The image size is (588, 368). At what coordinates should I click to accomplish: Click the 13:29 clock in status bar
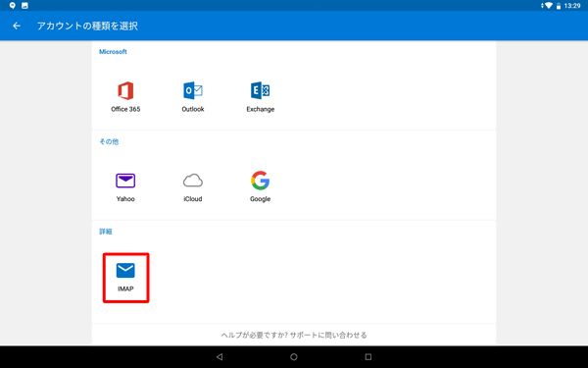(x=572, y=6)
